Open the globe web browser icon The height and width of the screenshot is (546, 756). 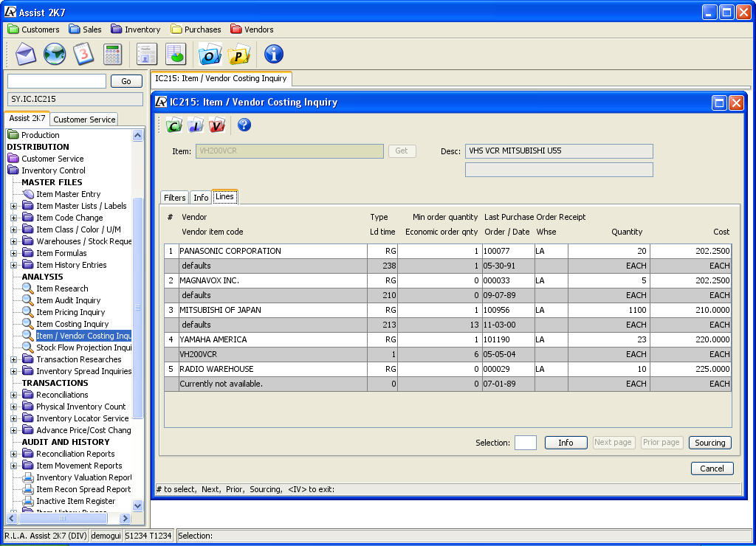pos(55,54)
